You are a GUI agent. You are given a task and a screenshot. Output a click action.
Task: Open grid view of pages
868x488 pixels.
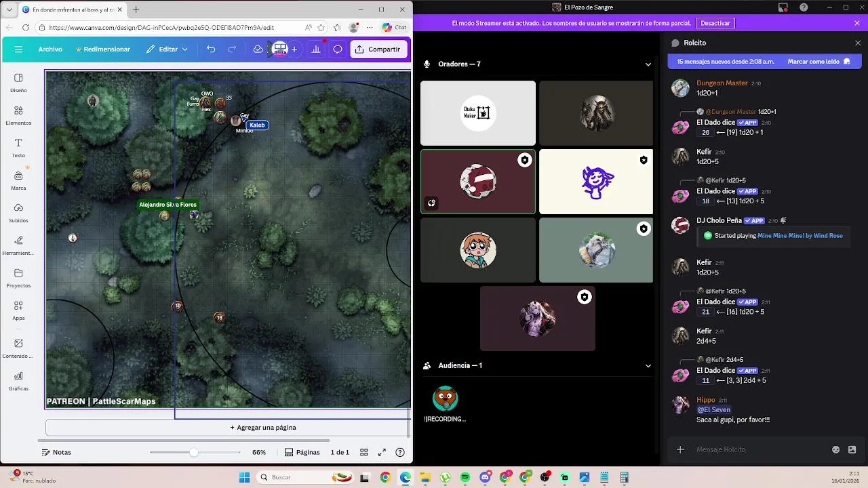(x=363, y=452)
